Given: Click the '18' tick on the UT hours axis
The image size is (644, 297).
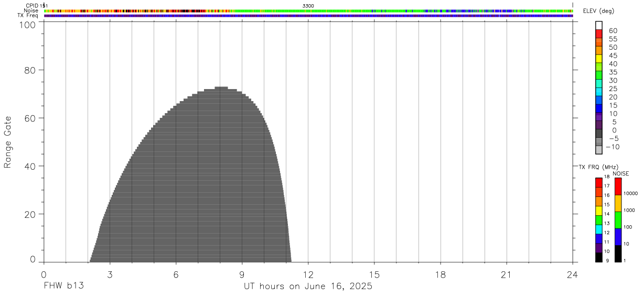Looking at the screenshot, I should tap(441, 274).
